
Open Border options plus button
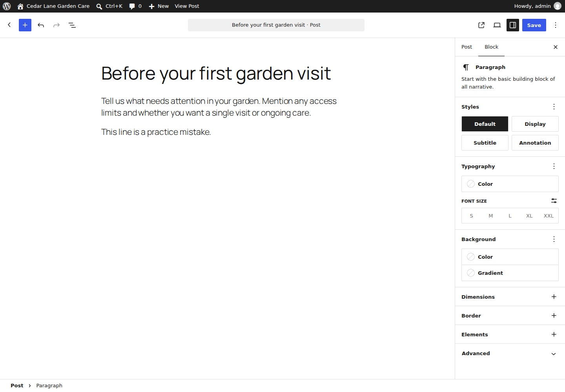click(x=554, y=316)
